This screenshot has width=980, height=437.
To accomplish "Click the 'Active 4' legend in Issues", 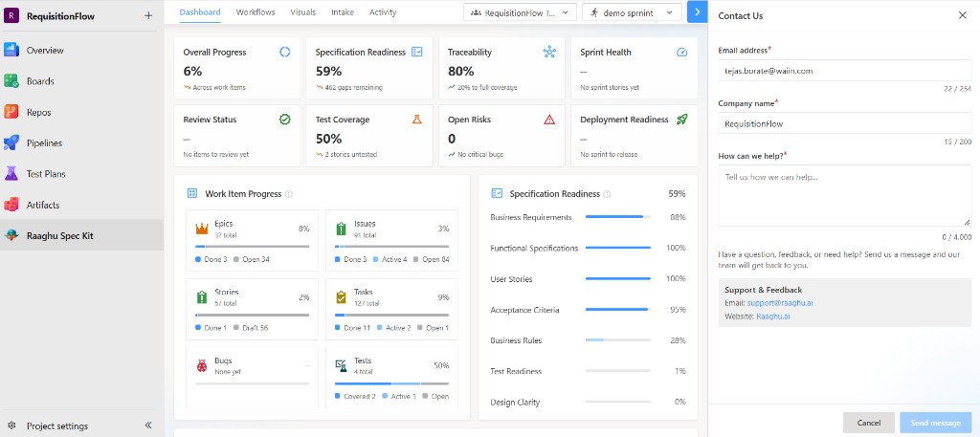I will point(393,259).
